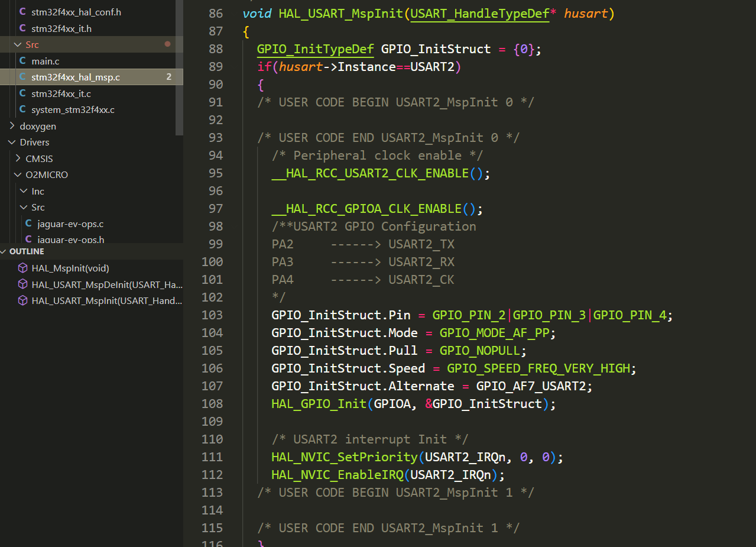Click HAL_NVIC_EnableIRQ function call

337,475
